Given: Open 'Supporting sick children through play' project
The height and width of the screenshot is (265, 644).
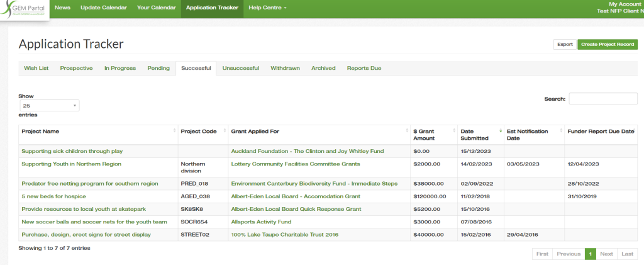Looking at the screenshot, I should (x=72, y=151).
